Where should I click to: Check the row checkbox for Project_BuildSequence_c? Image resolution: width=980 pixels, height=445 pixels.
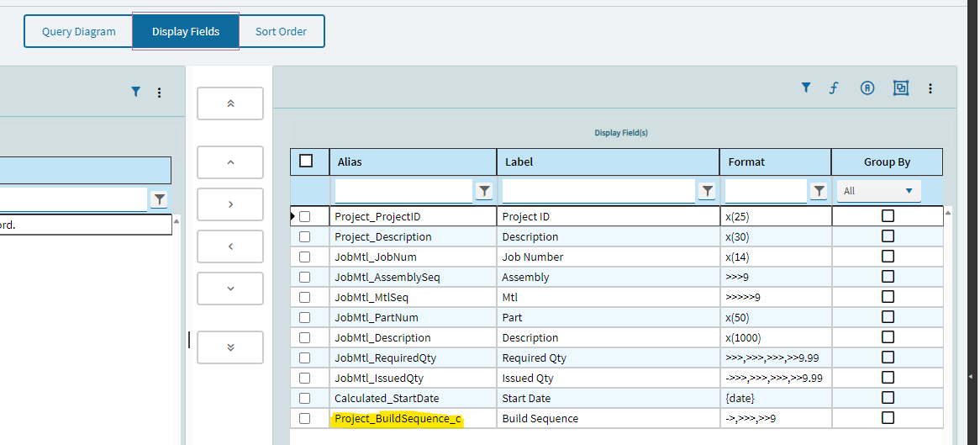pos(304,419)
